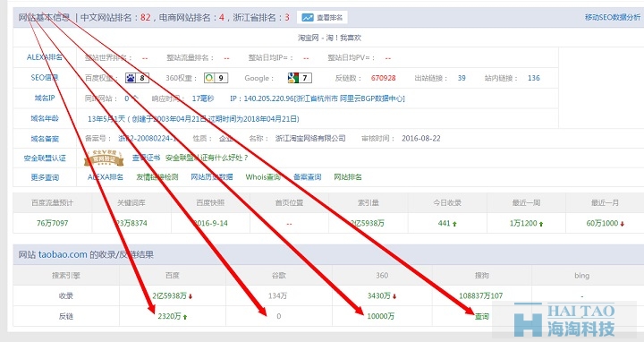Open the 网站历史数据 link
The width and height of the screenshot is (644, 342).
[x=211, y=177]
